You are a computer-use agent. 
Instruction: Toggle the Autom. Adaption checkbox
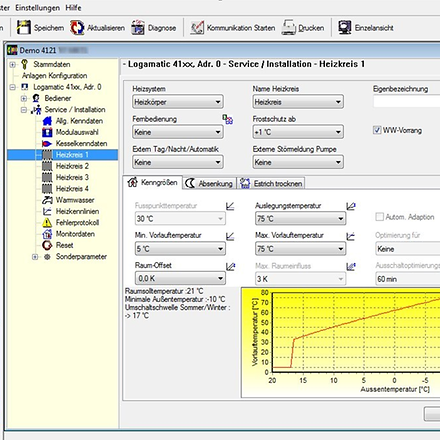click(x=379, y=217)
